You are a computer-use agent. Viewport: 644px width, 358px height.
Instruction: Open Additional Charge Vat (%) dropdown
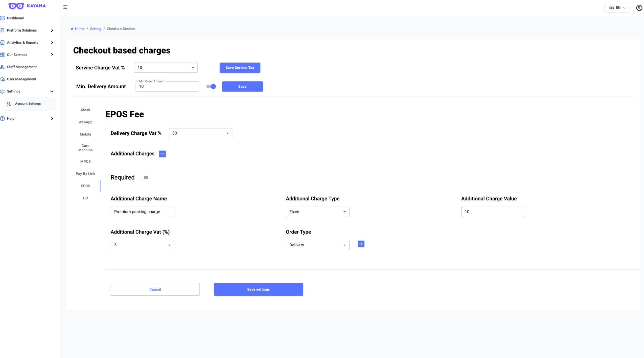tap(142, 245)
